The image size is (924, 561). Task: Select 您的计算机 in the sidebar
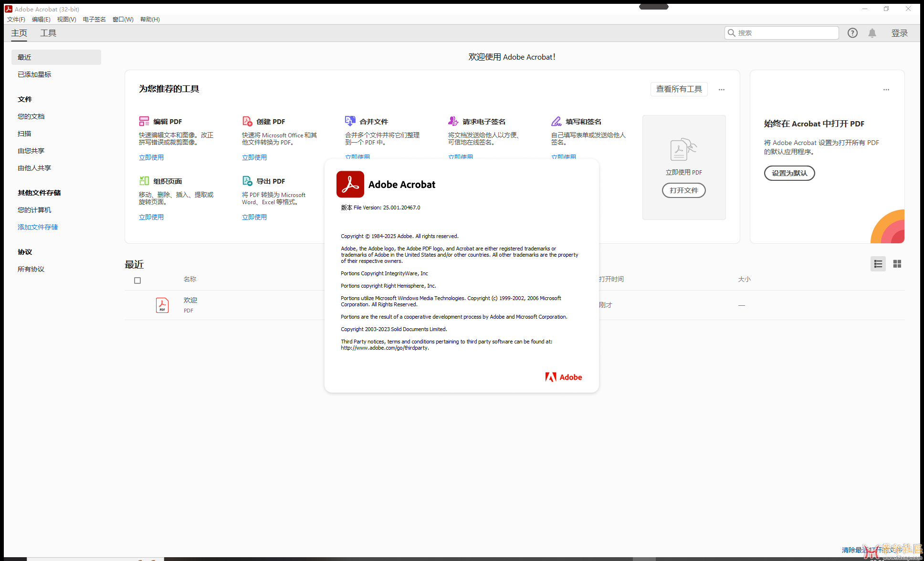[34, 210]
